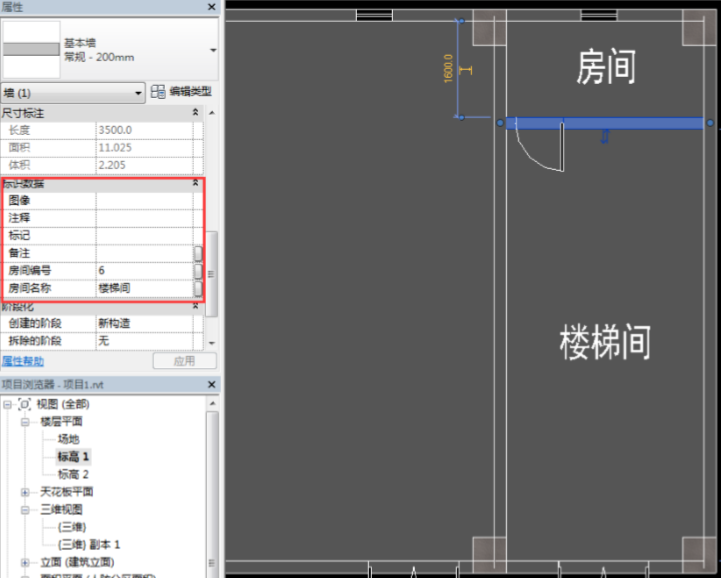
Task: Click the 应用 apply button
Action: (x=184, y=361)
